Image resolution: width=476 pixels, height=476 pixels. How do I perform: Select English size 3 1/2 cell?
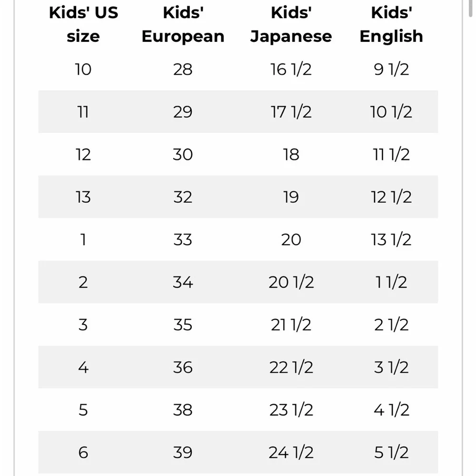pyautogui.click(x=391, y=367)
